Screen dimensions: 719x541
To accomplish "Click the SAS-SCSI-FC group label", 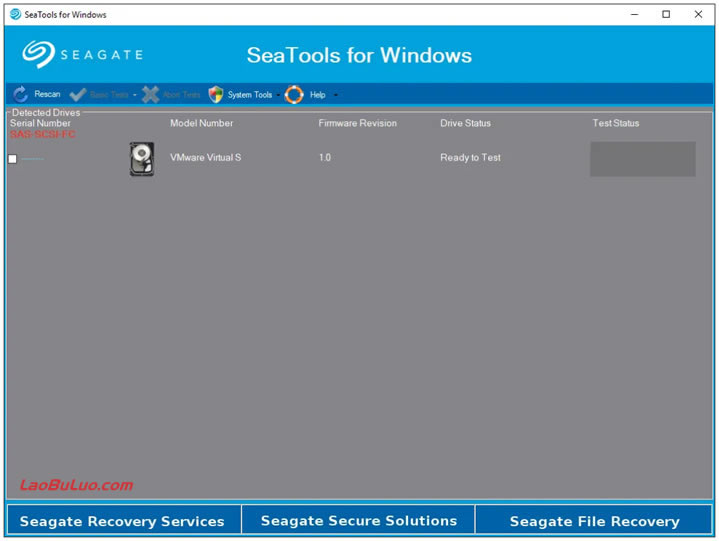I will point(43,134).
